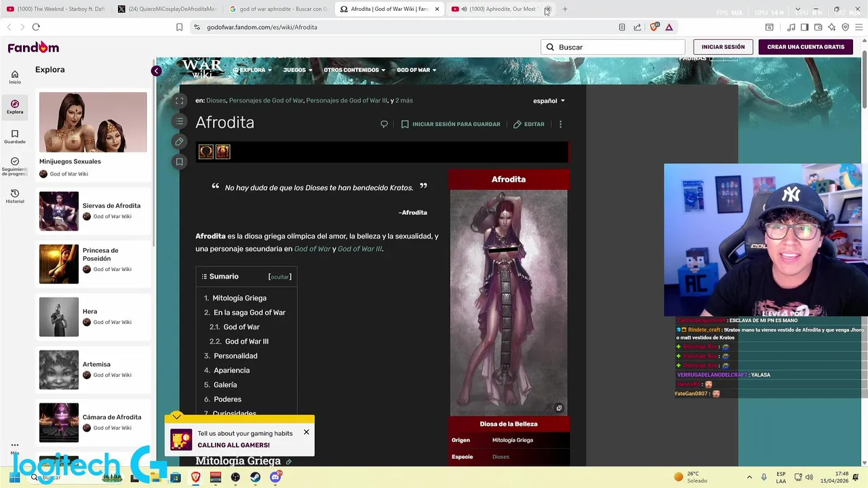Open OBS Studio from the taskbar
The width and height of the screenshot is (868, 488).
click(235, 477)
